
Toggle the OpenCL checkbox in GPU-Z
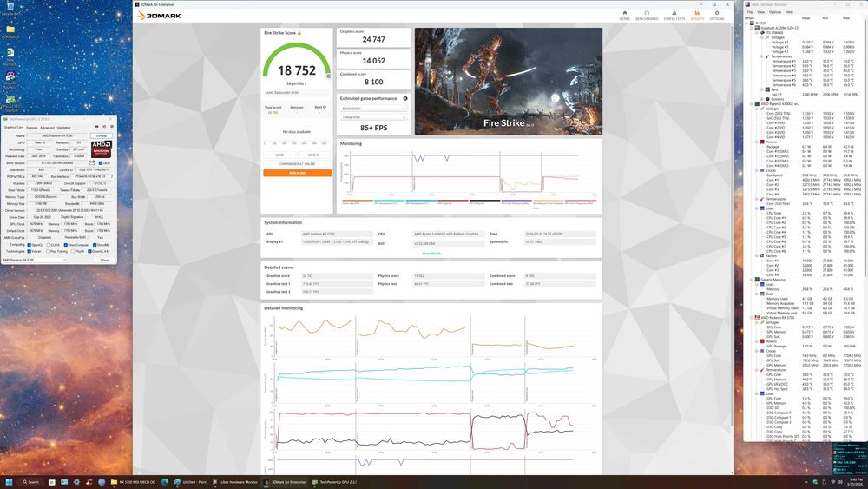(30, 245)
